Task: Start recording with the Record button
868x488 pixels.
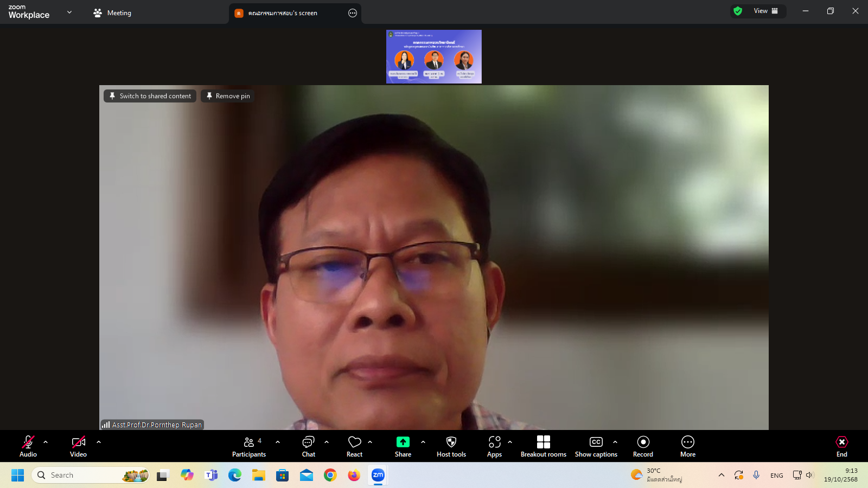Action: [x=643, y=446]
